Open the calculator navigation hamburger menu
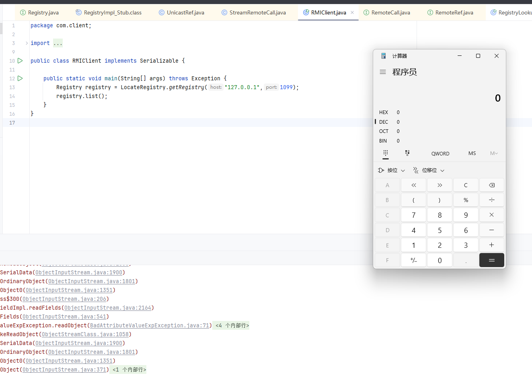 [383, 72]
